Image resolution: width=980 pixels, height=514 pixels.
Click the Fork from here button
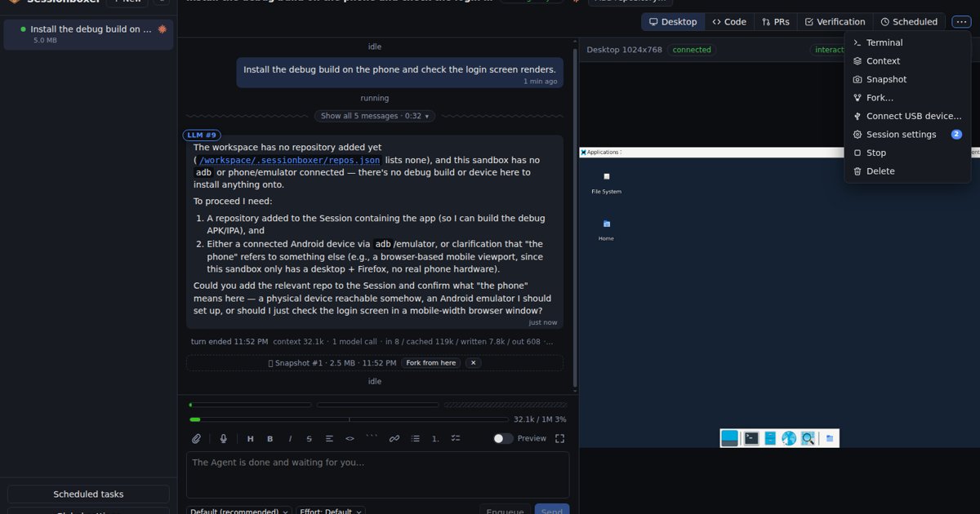pyautogui.click(x=430, y=363)
